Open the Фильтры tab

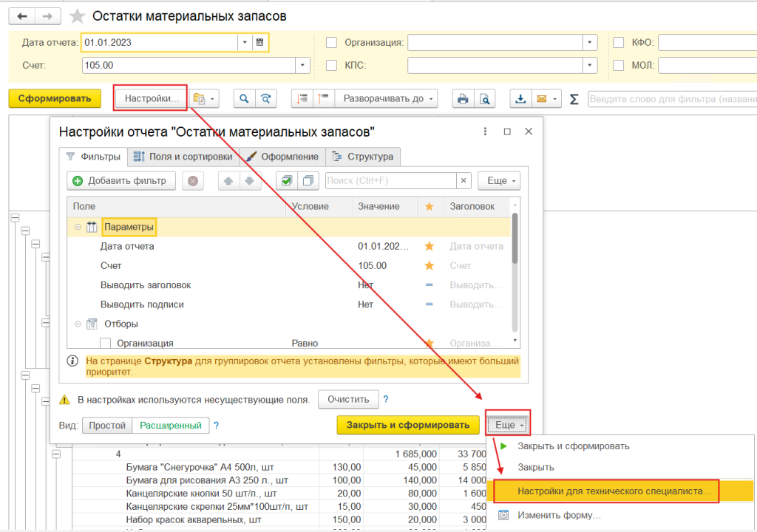(93, 157)
